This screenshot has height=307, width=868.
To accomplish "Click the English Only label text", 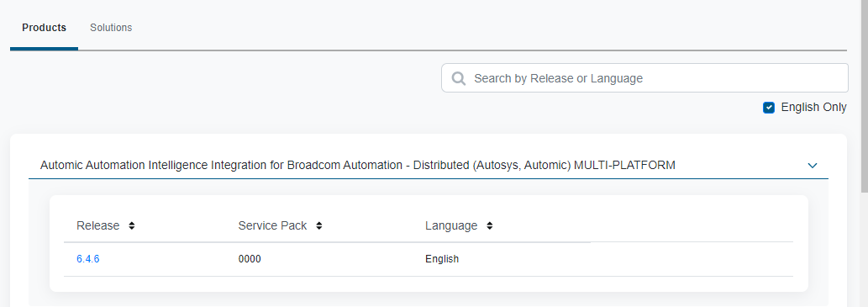I will (813, 108).
